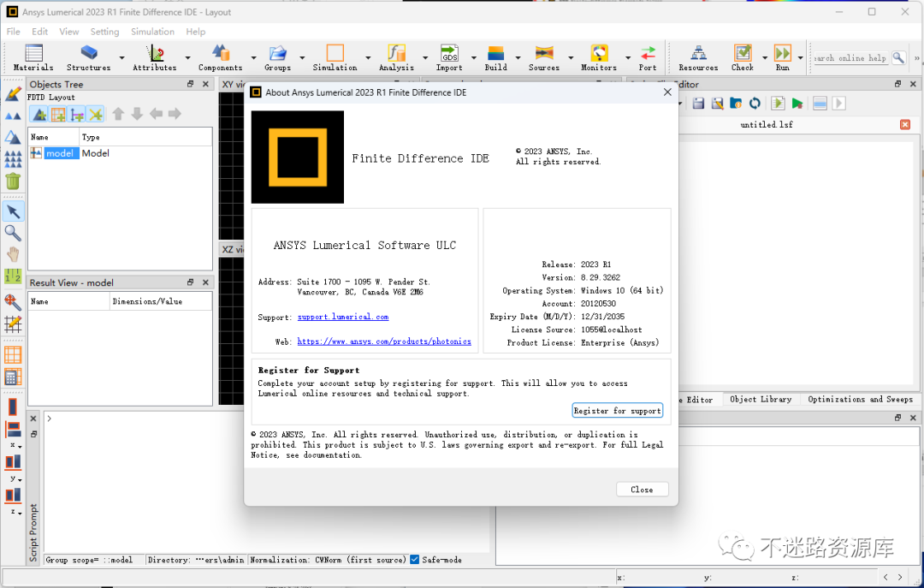Open the Check dropdown arrow
924x588 pixels.
pos(765,58)
